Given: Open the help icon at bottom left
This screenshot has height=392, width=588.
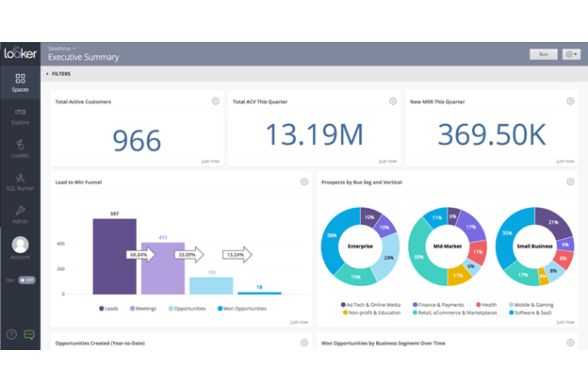Looking at the screenshot, I should tap(11, 335).
